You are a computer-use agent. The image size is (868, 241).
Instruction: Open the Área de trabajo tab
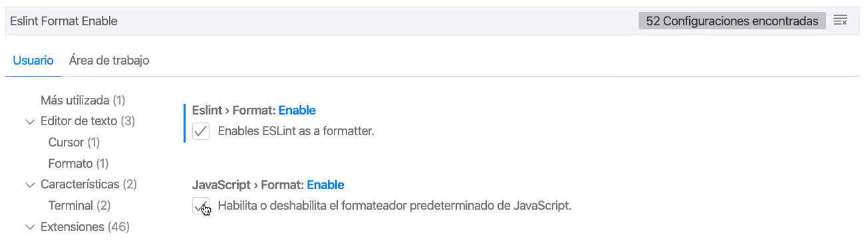coord(109,61)
